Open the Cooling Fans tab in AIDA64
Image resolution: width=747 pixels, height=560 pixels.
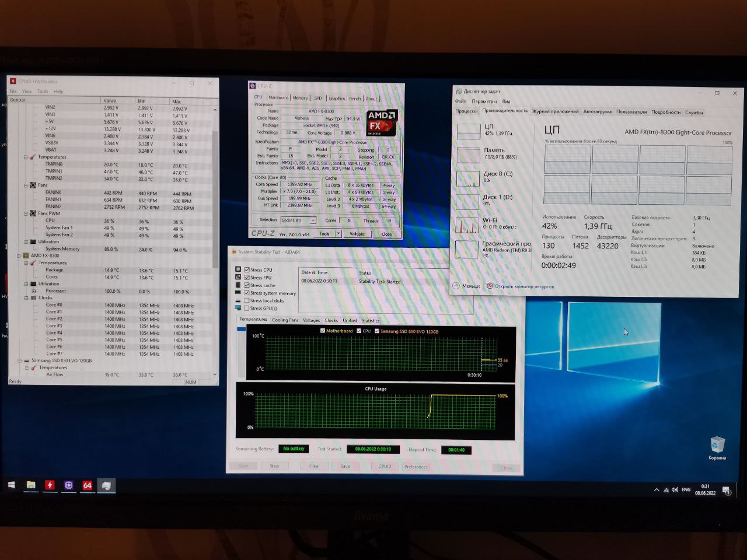(x=285, y=320)
